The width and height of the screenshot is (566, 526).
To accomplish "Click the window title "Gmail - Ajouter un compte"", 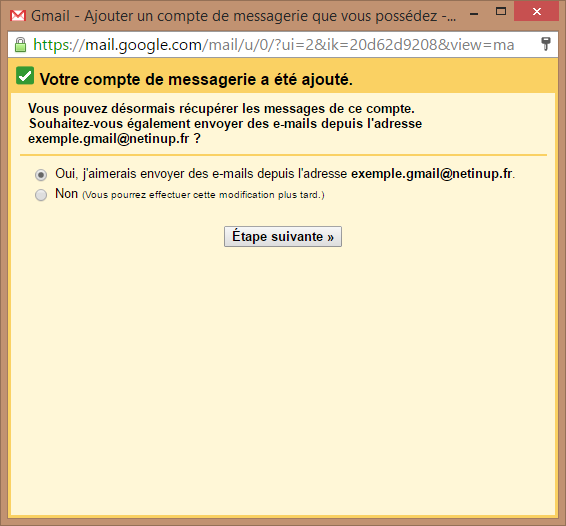I will click(x=243, y=16).
